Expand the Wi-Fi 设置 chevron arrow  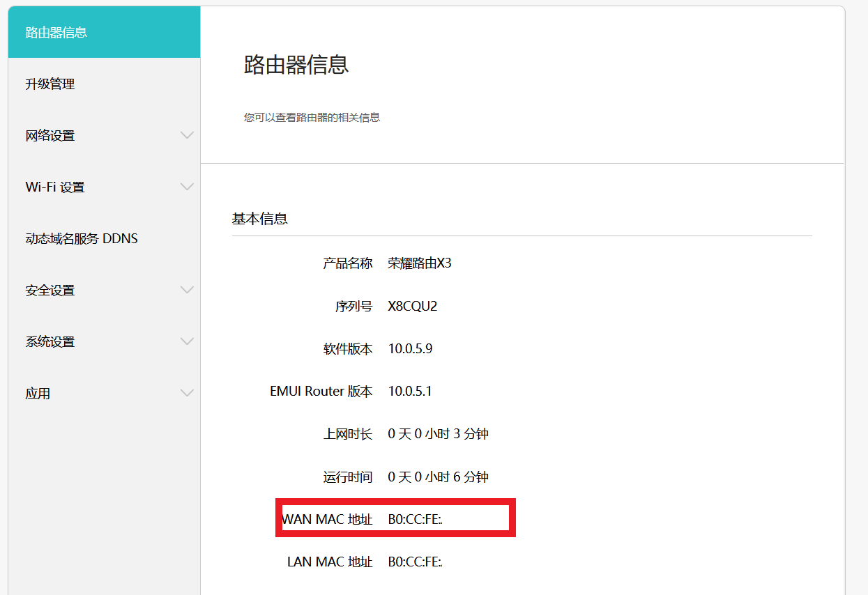tap(187, 187)
